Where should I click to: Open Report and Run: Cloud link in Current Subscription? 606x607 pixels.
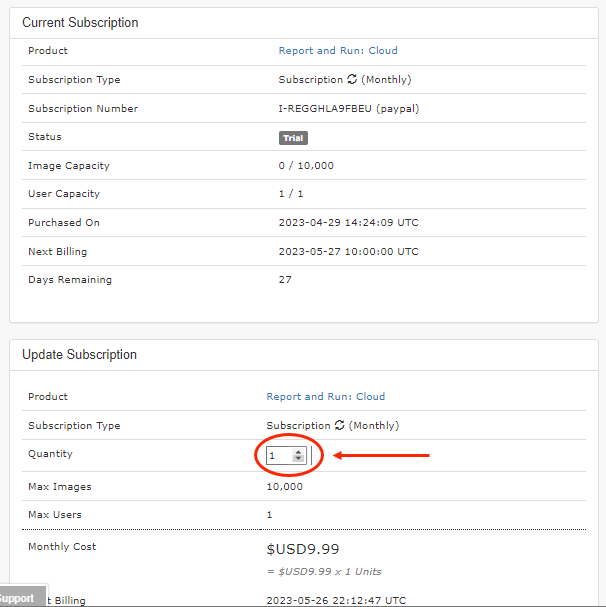(x=337, y=51)
